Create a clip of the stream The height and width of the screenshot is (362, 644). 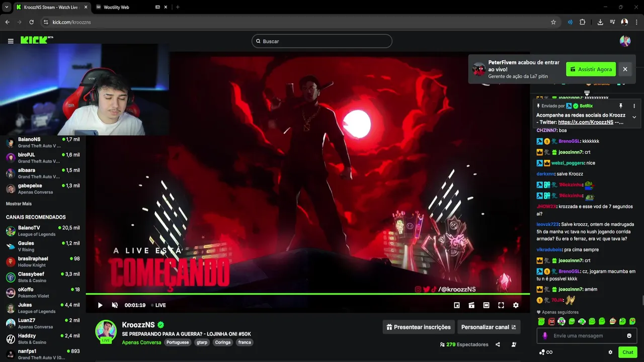point(471,305)
